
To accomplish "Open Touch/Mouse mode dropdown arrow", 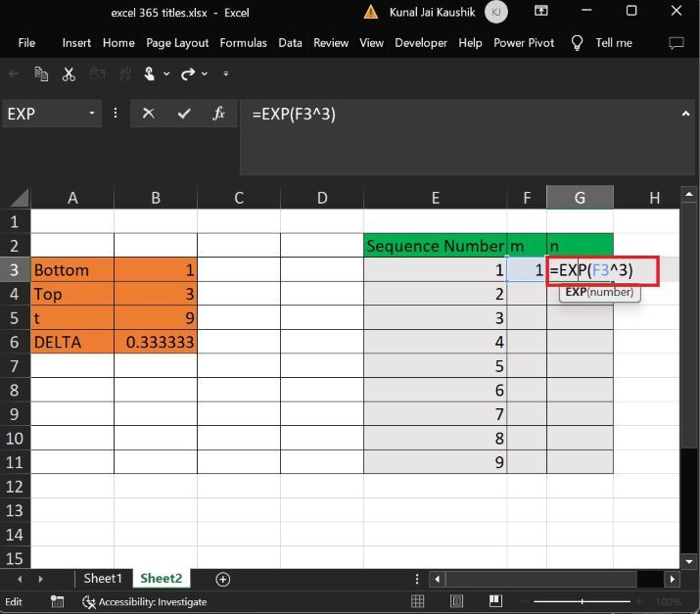I will point(166,73).
